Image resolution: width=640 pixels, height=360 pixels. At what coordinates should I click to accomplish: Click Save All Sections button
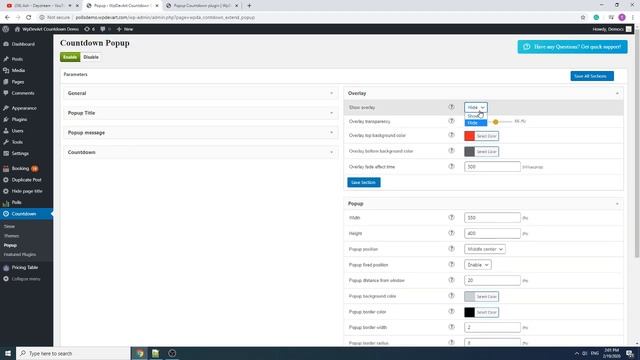(592, 76)
